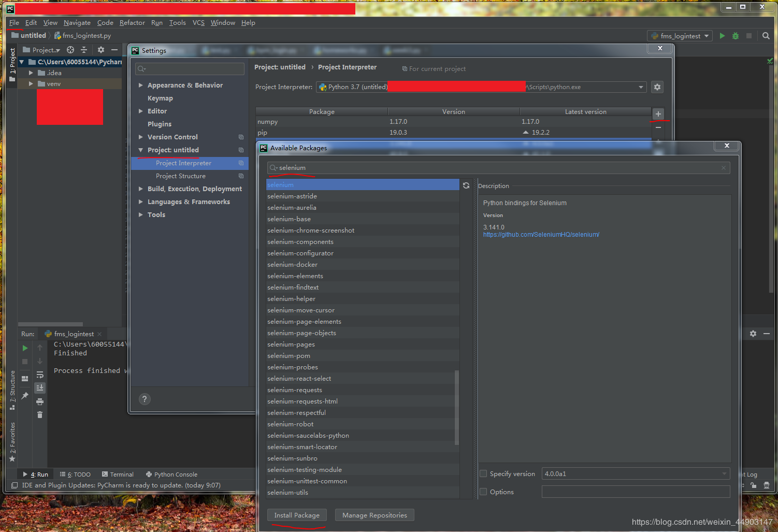
Task: Select the pip package row
Action: tap(453, 133)
